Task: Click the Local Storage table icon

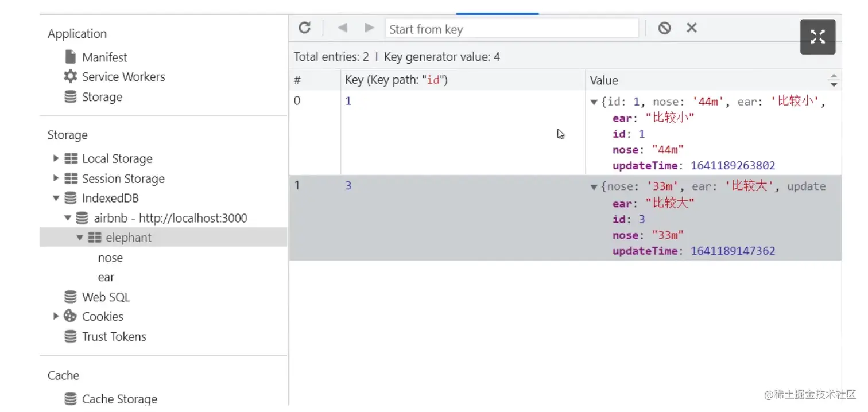Action: coord(71,158)
